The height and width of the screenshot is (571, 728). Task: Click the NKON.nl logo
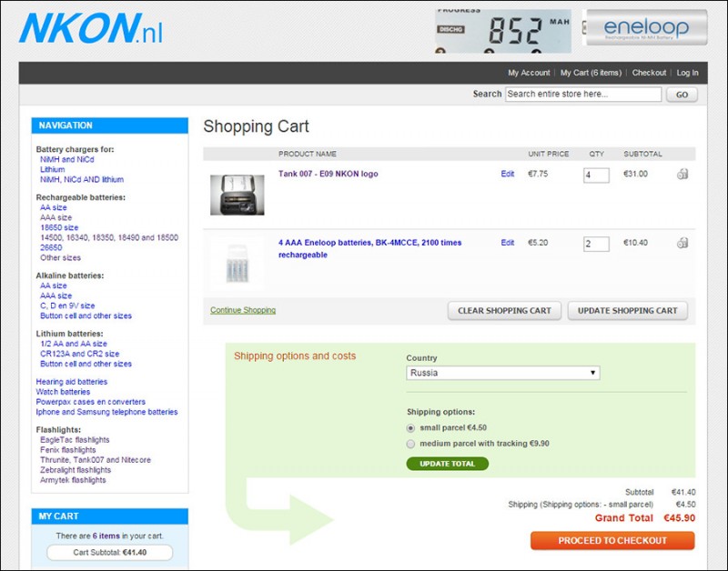coord(91,28)
